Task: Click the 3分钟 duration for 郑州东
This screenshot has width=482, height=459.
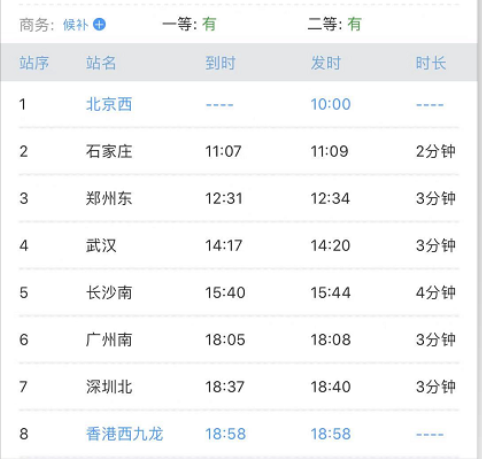Action: pyautogui.click(x=436, y=199)
